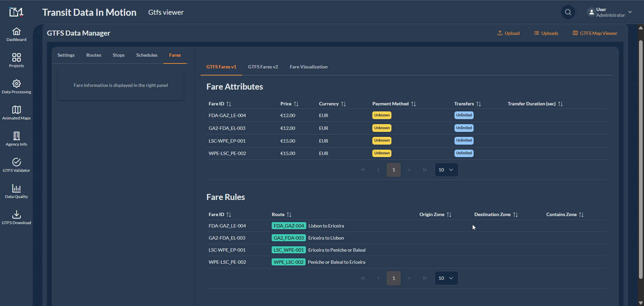Launch the GTFS Validator
The height and width of the screenshot is (306, 644).
click(x=16, y=165)
